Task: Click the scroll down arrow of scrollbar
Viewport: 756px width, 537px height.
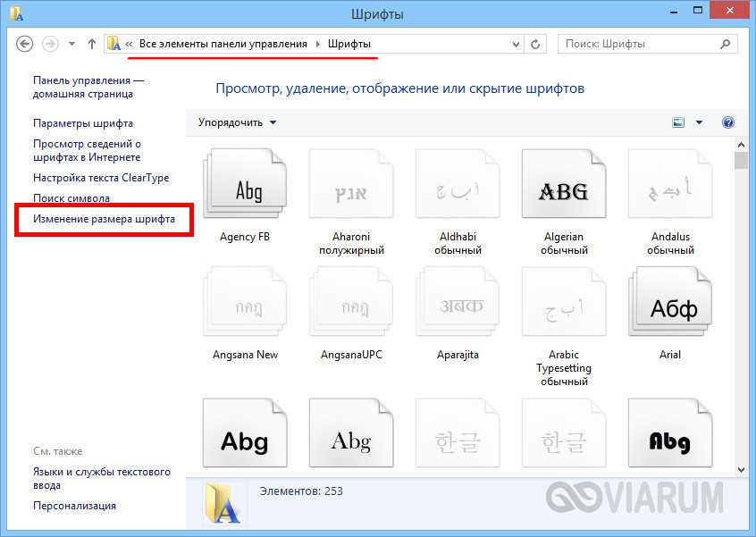Action: pyautogui.click(x=740, y=469)
